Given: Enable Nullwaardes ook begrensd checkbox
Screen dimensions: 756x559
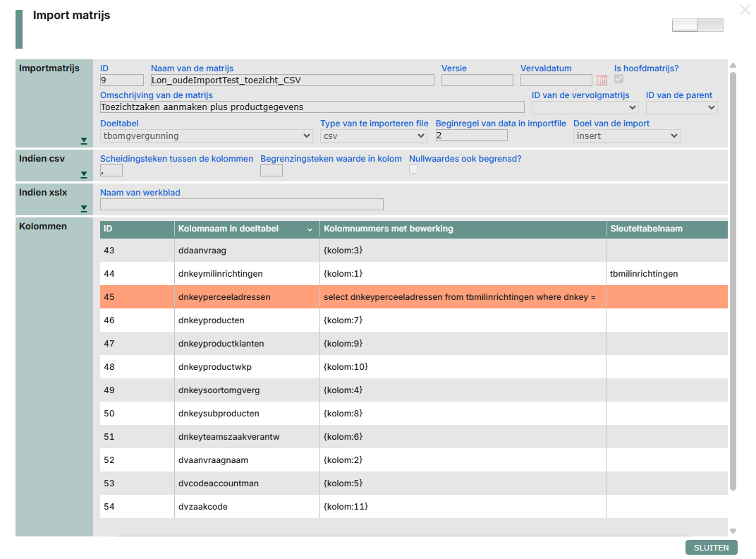Looking at the screenshot, I should click(414, 169).
